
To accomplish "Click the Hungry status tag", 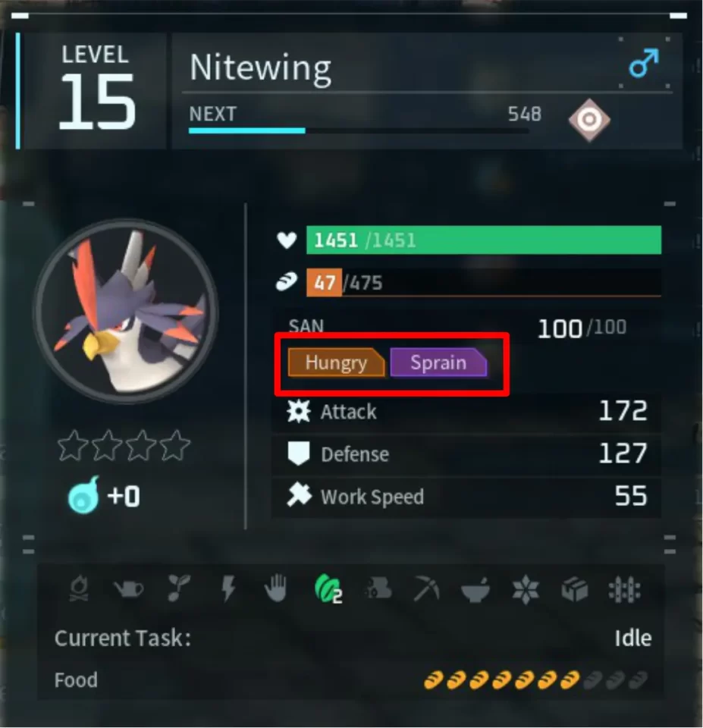I will (x=336, y=362).
